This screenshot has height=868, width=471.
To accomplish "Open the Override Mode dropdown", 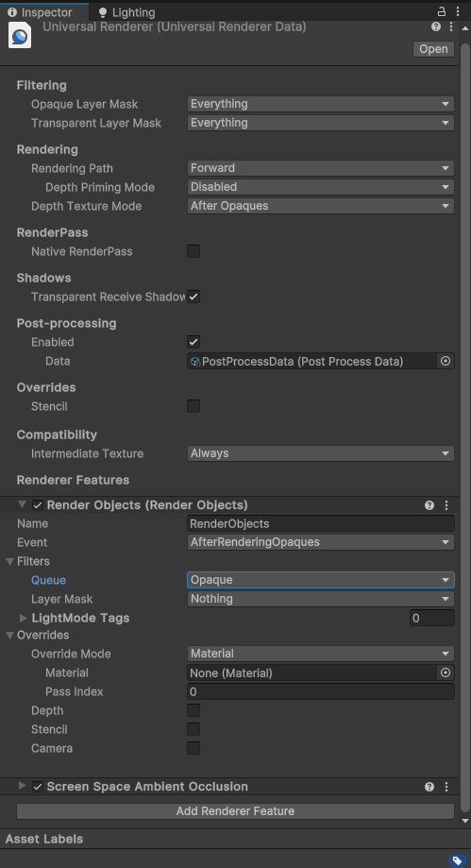I will [x=321, y=654].
